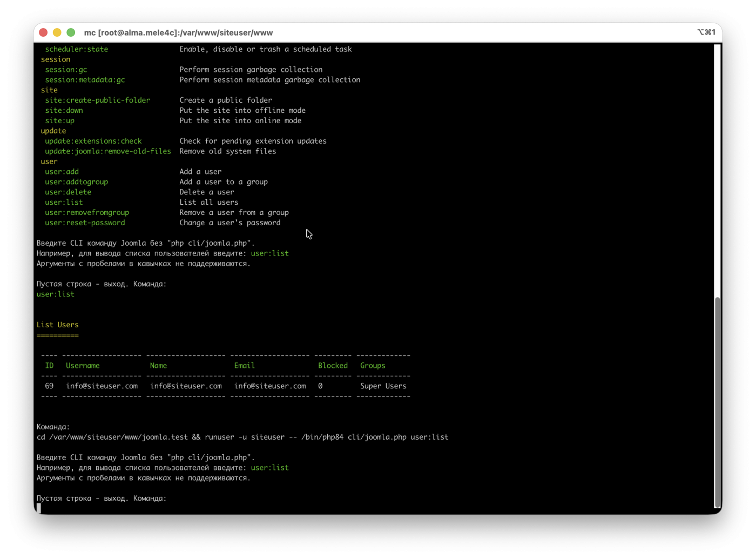Image resolution: width=756 pixels, height=559 pixels.
Task: Click 'Remove a user from a group' description
Action: point(234,213)
